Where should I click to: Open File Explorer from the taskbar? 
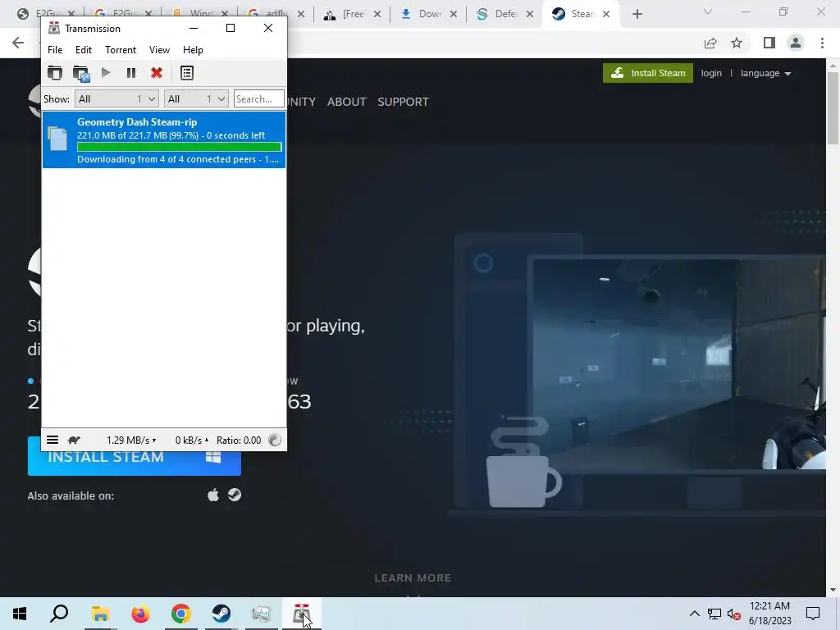point(100,614)
